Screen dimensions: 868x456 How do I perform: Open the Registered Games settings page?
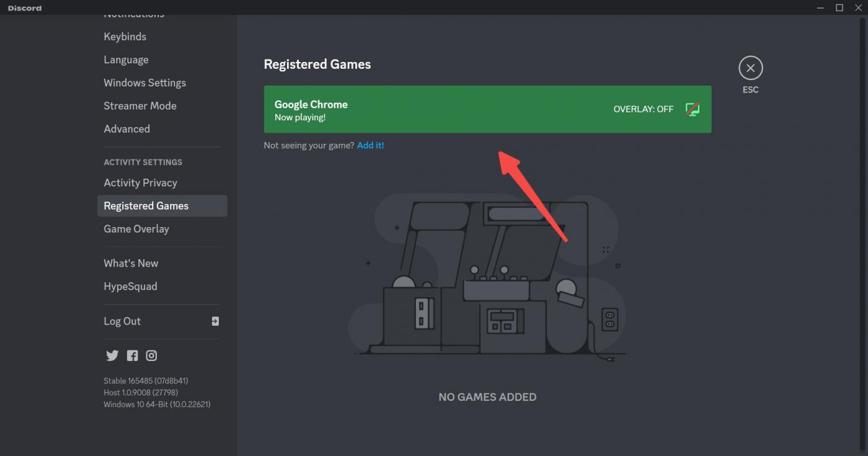click(146, 205)
